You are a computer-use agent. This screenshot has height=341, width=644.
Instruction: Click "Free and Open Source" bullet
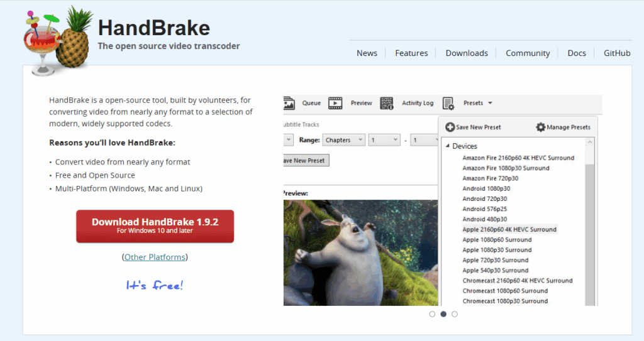95,175
